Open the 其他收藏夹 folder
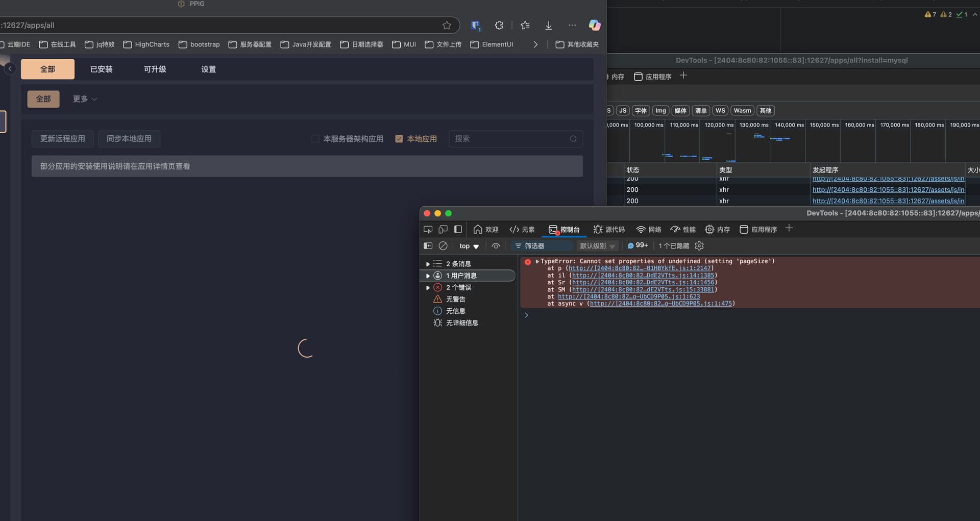Viewport: 980px width, 521px height. [x=577, y=44]
